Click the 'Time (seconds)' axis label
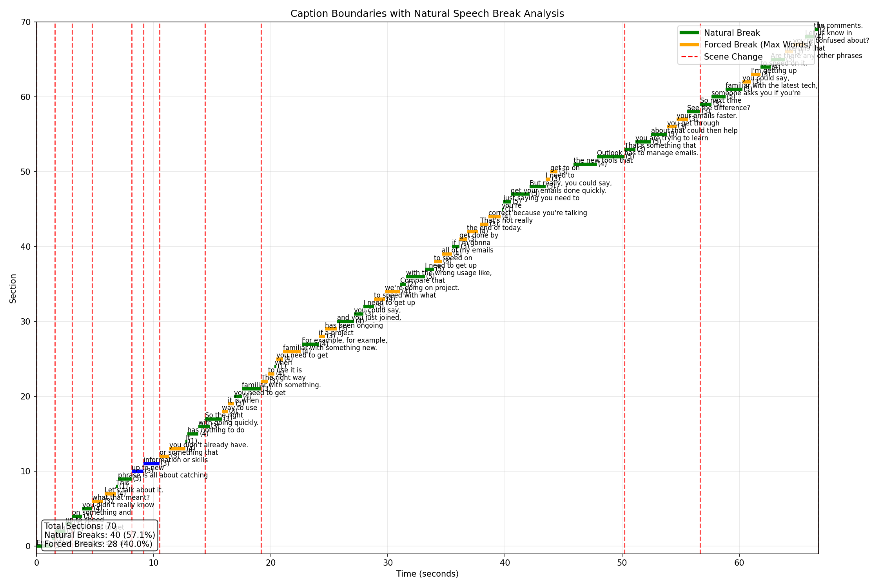The height and width of the screenshot is (588, 882). 427,574
